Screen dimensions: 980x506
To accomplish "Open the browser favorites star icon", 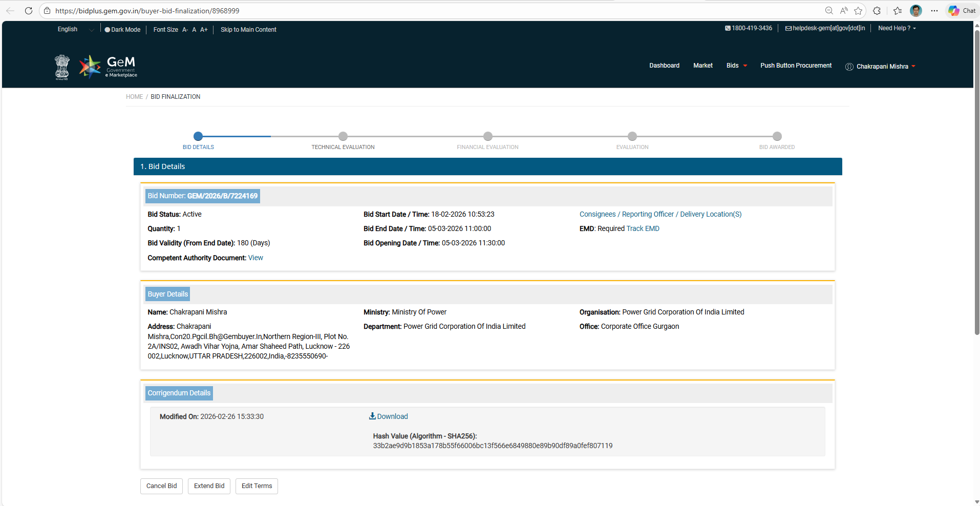I will point(858,11).
